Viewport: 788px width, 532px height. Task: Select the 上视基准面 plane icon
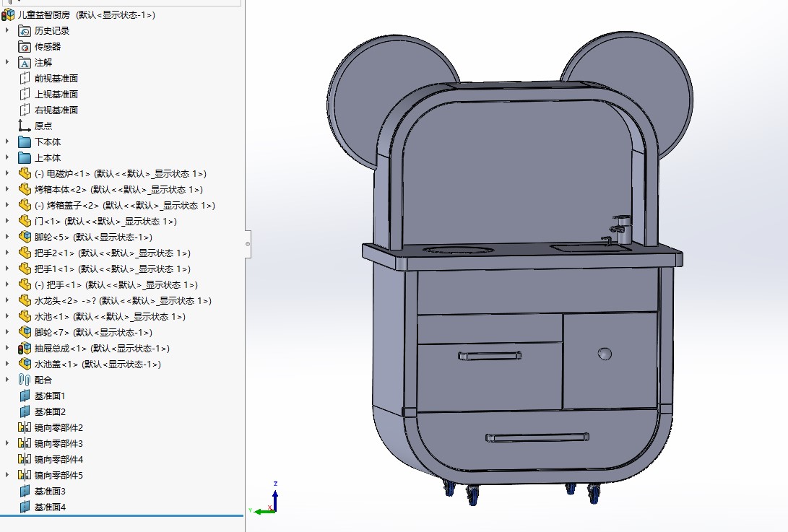[25, 95]
